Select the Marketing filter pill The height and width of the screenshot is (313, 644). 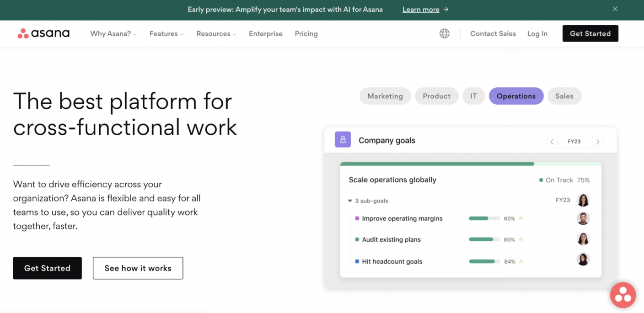[385, 96]
